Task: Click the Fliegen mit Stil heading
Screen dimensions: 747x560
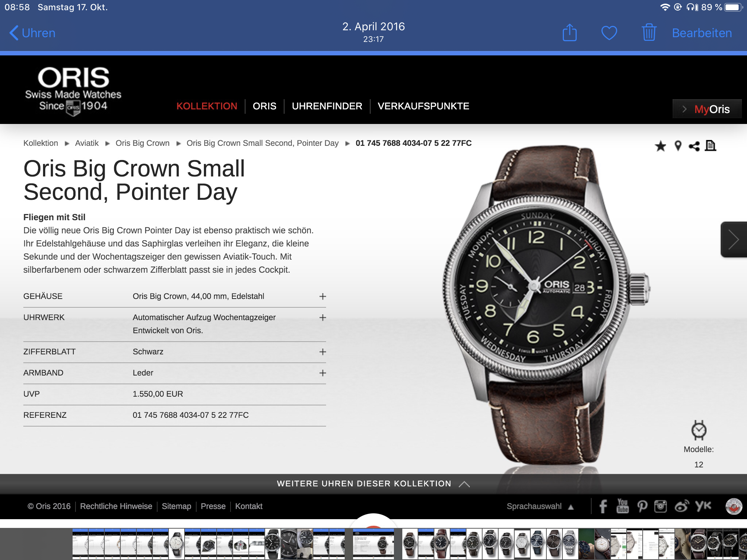Action: [x=54, y=217]
